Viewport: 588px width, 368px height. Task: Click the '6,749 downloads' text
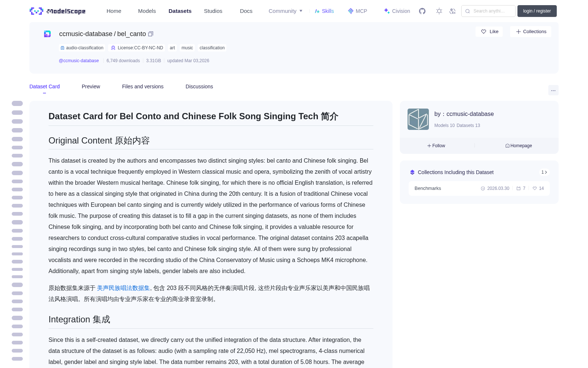coord(123,61)
